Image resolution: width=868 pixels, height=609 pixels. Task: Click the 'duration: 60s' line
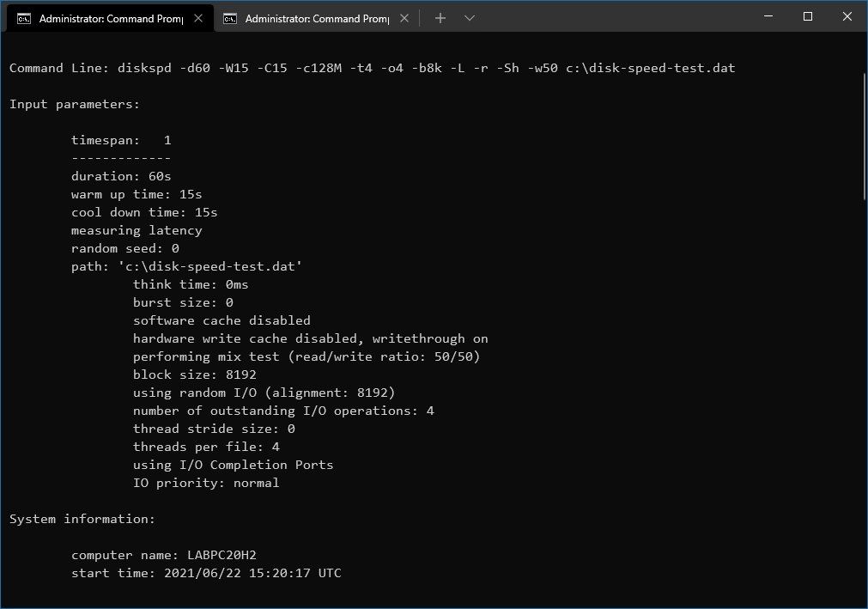pos(120,176)
